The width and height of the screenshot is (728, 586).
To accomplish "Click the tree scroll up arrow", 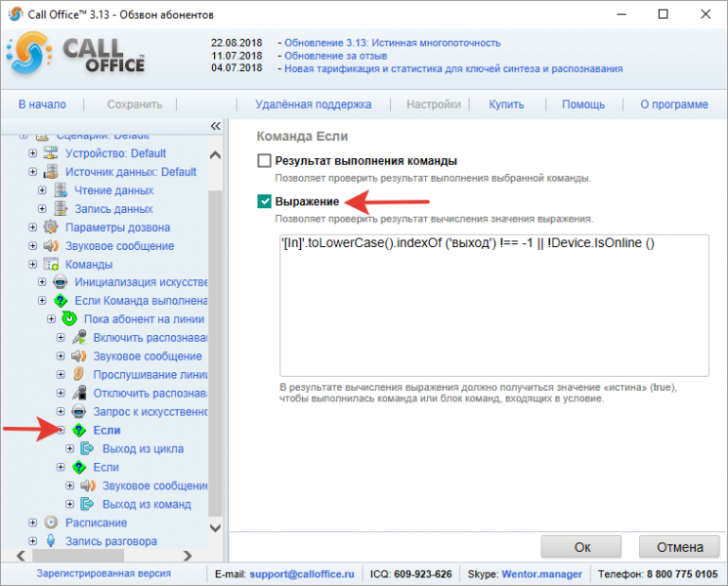I will [x=215, y=155].
